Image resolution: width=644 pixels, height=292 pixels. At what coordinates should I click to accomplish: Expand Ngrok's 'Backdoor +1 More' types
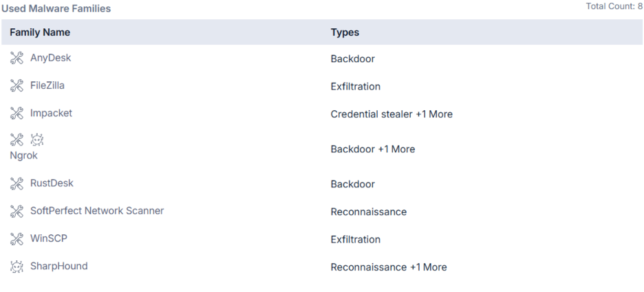396,149
